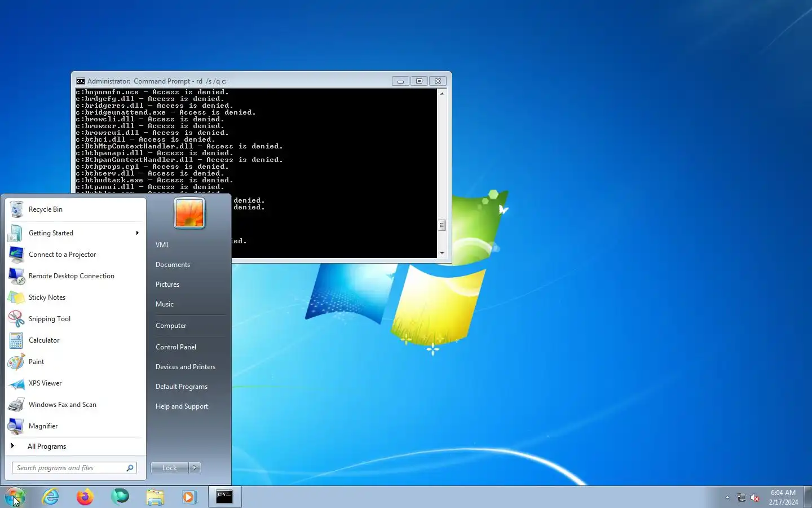Screen dimensions: 812x508
Task: Click line 'c:BthMtpContextHandler.dll - Access is denied.'
Action: tap(179, 146)
